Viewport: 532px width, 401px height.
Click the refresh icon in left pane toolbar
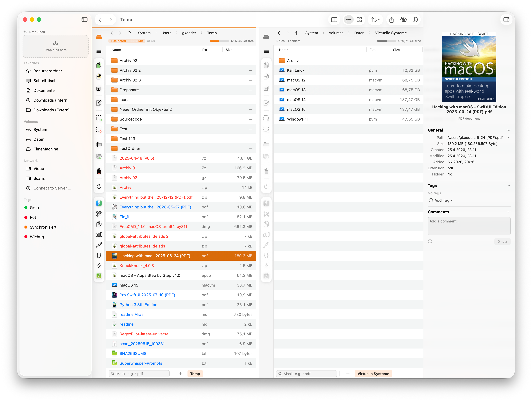99,186
